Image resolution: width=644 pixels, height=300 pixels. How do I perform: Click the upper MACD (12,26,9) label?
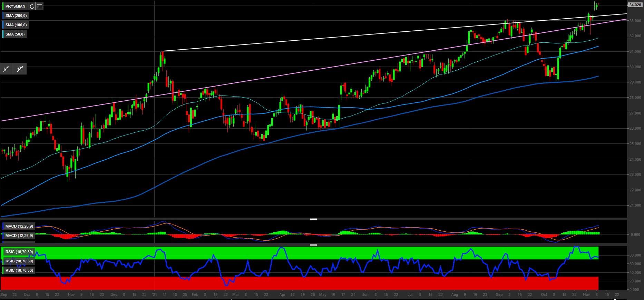pyautogui.click(x=19, y=226)
